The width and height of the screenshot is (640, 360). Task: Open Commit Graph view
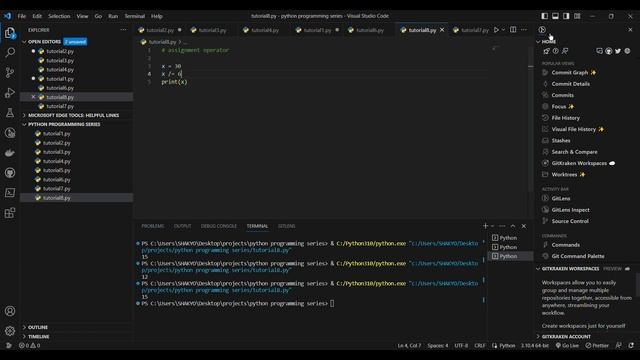(x=570, y=73)
